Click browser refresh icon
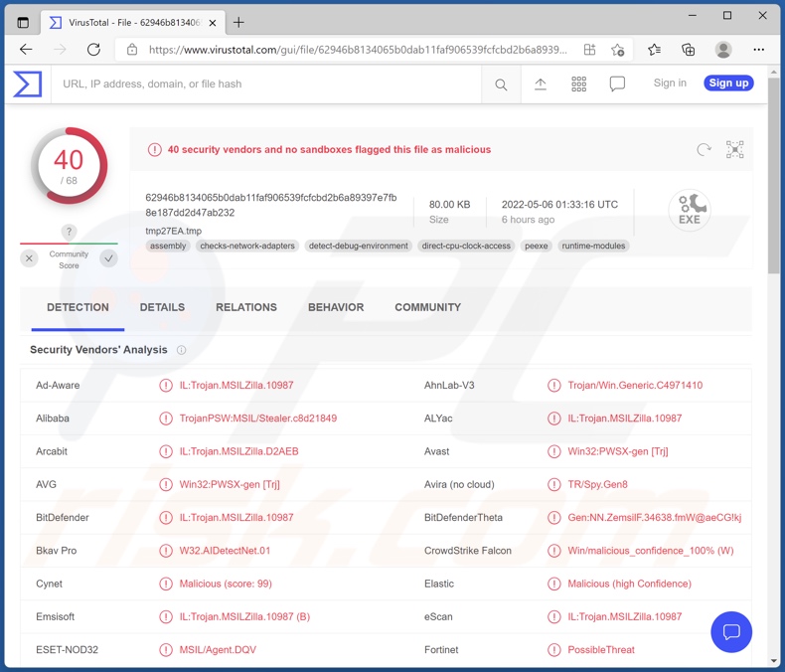 93,49
